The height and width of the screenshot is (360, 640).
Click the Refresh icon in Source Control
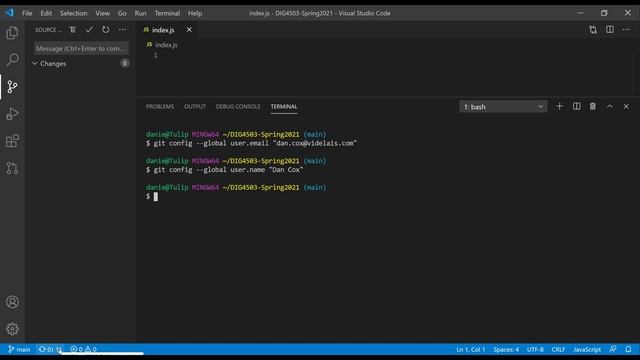tap(106, 30)
